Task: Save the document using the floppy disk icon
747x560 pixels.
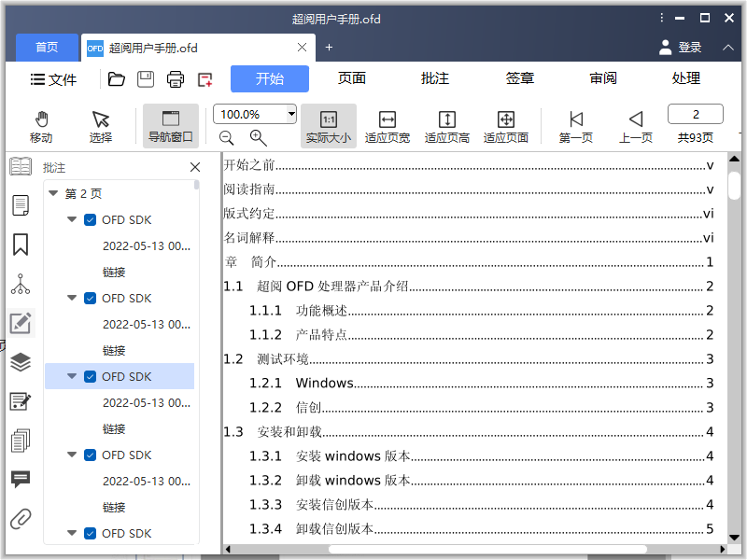Action: (x=146, y=79)
